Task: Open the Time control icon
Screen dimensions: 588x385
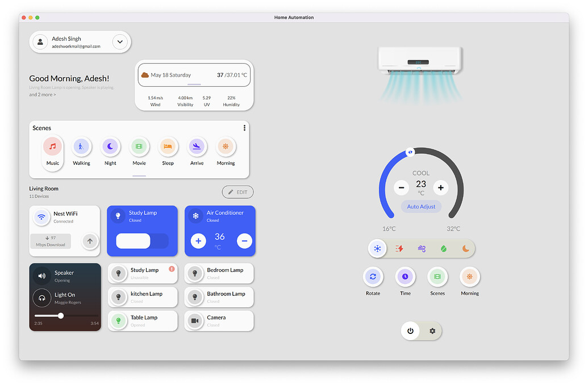Action: [405, 277]
